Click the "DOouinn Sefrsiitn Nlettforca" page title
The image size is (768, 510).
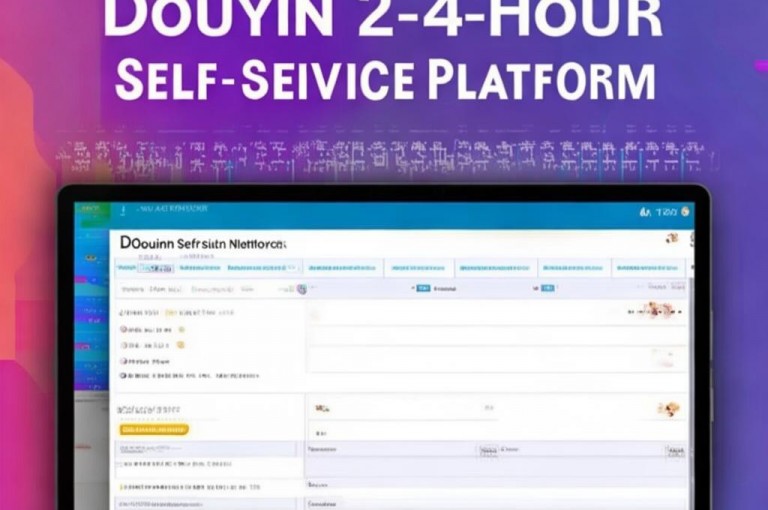click(x=203, y=243)
